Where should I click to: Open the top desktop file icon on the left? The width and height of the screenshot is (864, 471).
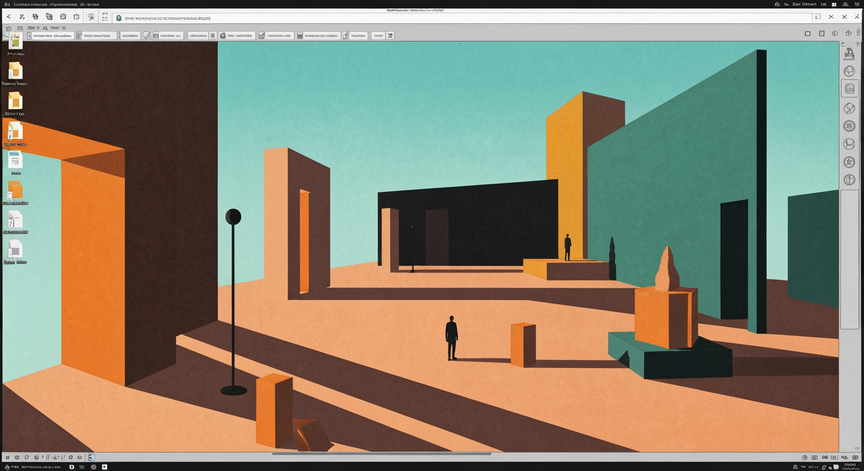coord(15,41)
